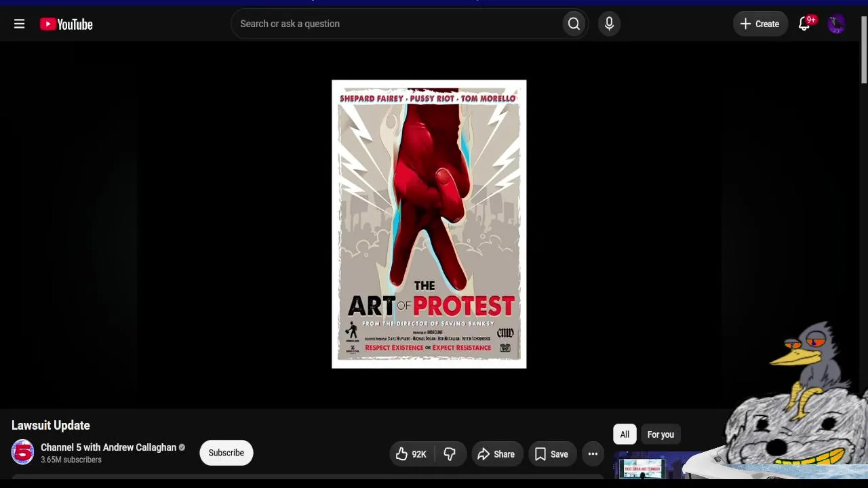Save the video to a playlist
Viewport: 868px width, 488px height.
(552, 454)
